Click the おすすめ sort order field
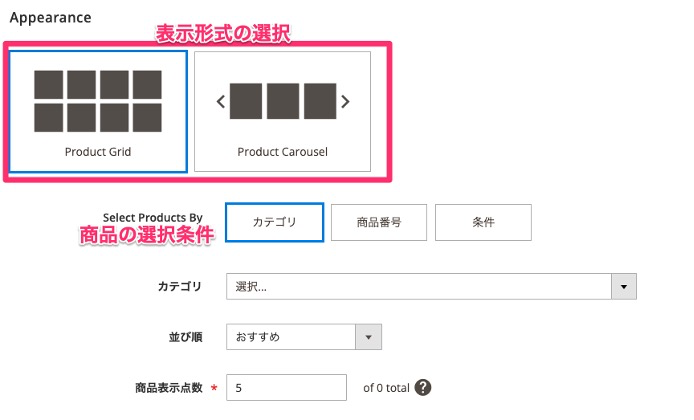Viewport: 694px width, 420px height. point(292,337)
